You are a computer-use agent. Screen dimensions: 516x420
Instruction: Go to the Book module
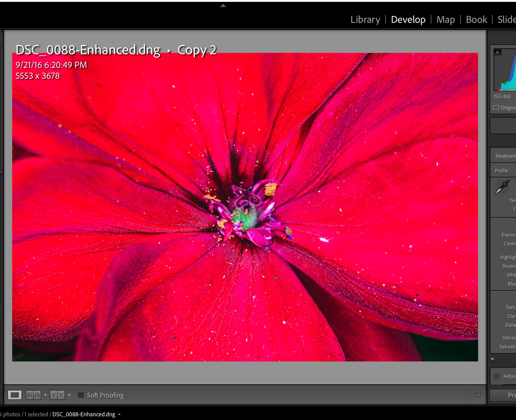(x=476, y=20)
